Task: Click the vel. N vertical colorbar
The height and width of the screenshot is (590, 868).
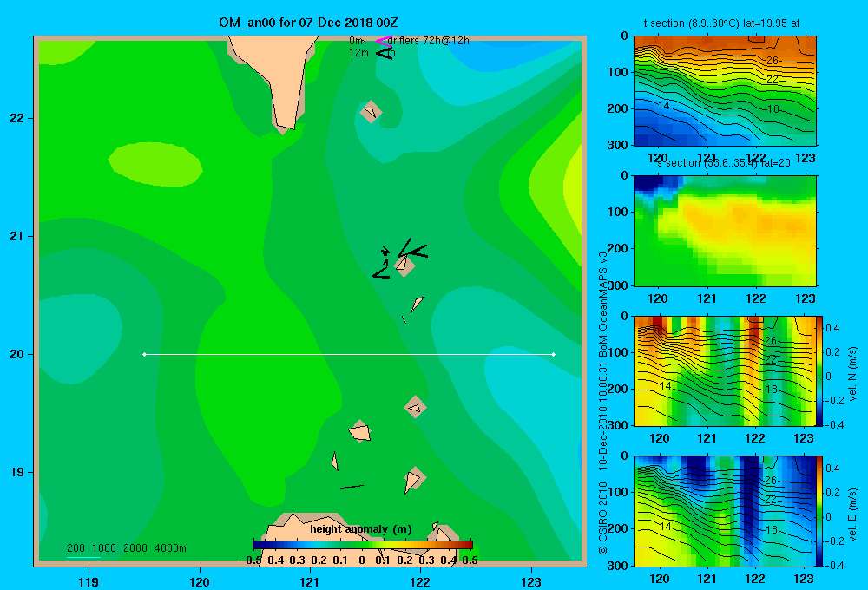Action: 820,370
